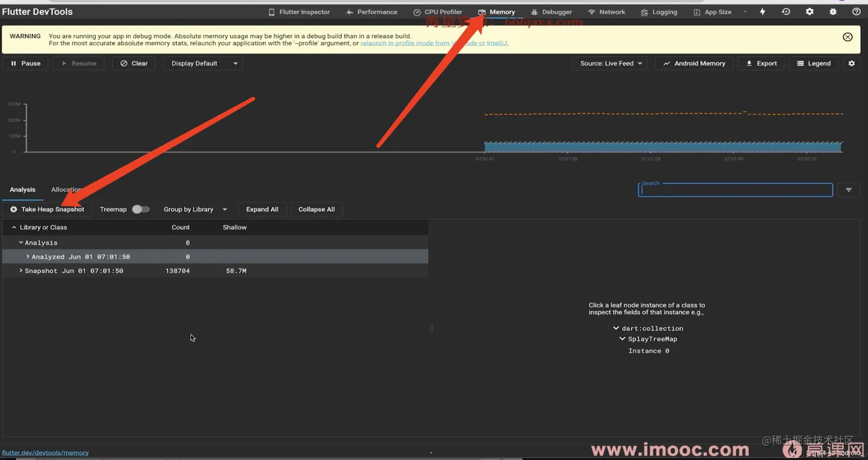
Task: Dismiss the debug mode warning banner
Action: 847,37
